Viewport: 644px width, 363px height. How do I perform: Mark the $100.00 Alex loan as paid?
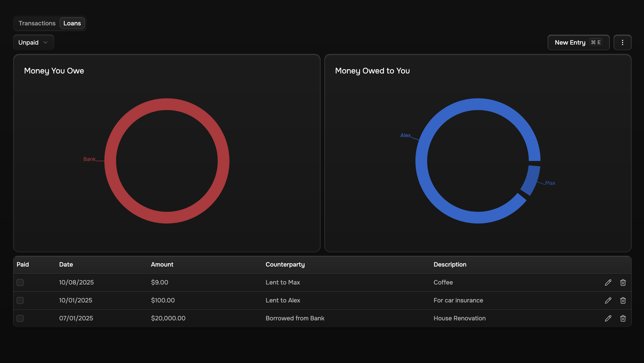click(20, 300)
